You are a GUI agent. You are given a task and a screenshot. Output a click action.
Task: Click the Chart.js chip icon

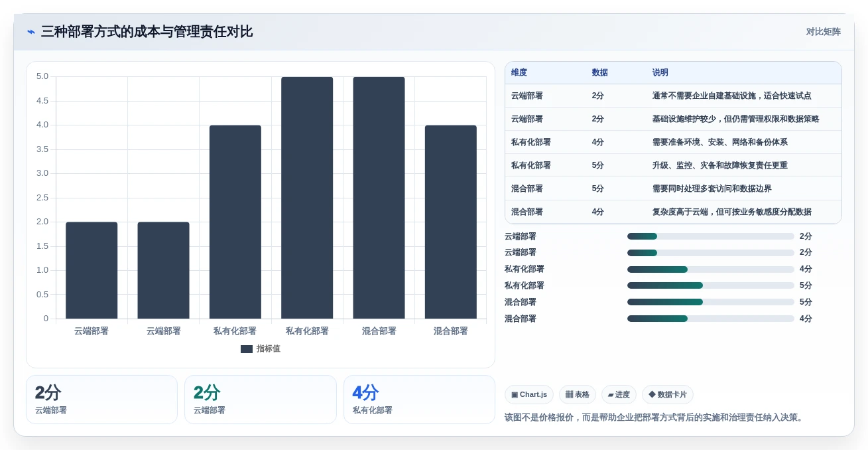(515, 394)
